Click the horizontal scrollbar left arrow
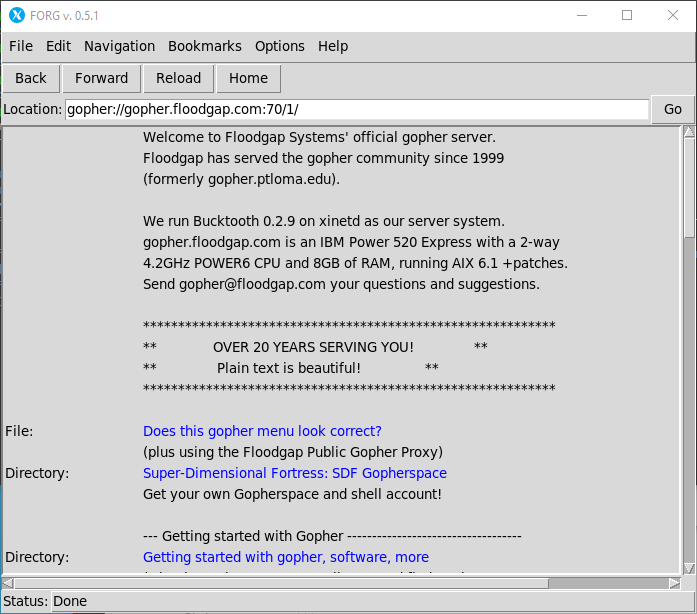 8,583
